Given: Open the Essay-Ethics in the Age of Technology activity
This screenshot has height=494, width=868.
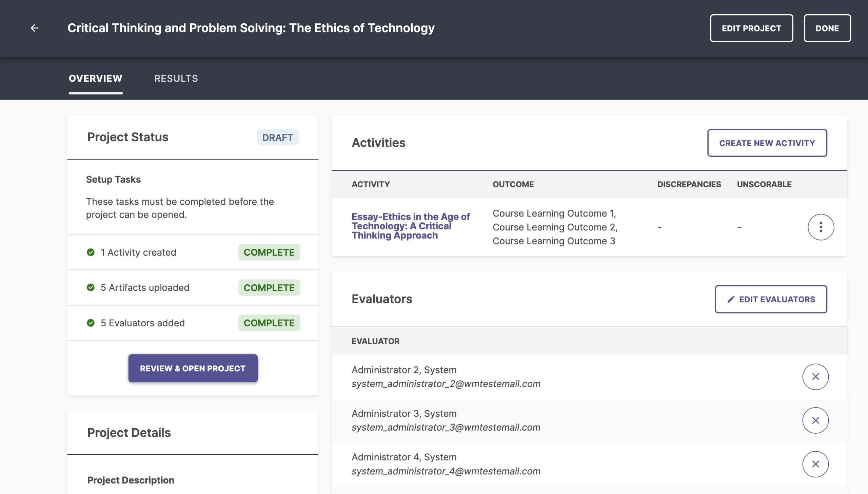Looking at the screenshot, I should tap(411, 226).
